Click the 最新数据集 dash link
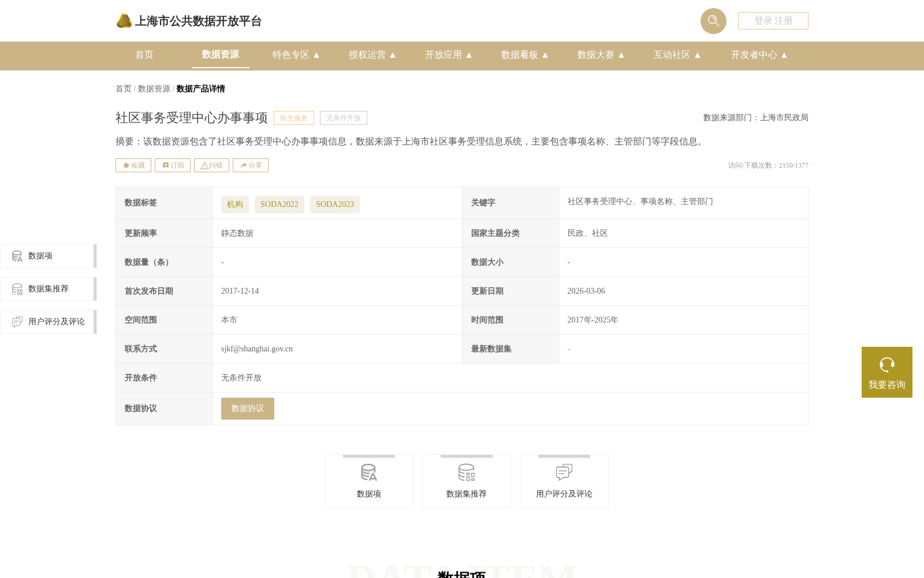This screenshot has width=924, height=578. click(x=569, y=349)
